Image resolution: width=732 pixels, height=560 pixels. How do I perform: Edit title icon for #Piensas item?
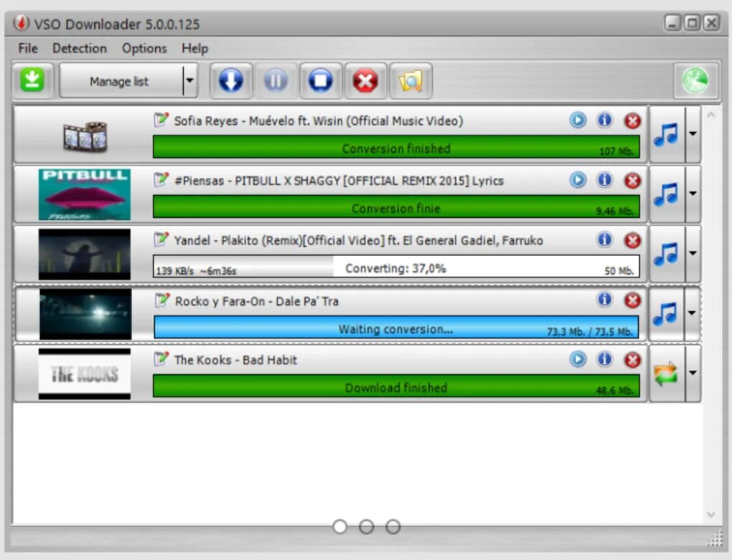(161, 179)
